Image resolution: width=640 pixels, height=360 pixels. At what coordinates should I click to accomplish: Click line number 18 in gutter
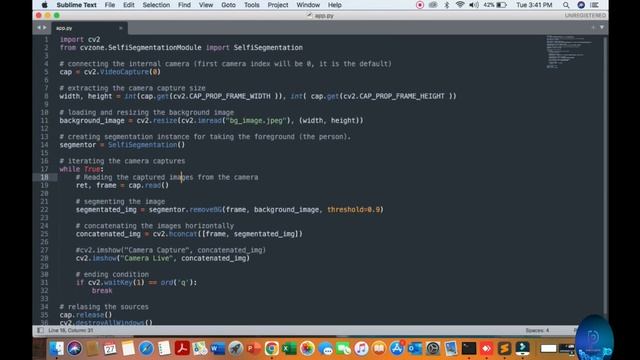click(x=44, y=177)
